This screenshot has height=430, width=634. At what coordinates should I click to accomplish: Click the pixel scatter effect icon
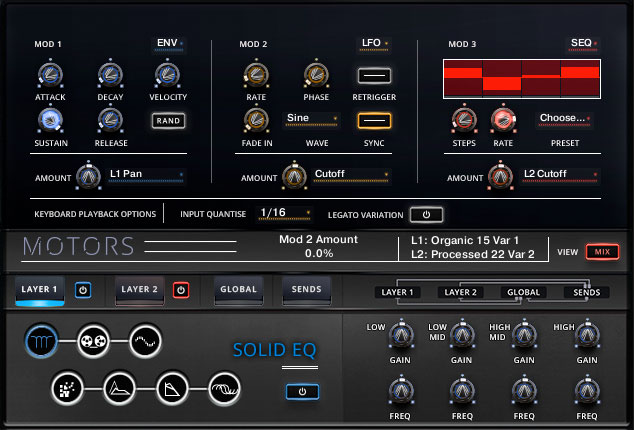coord(67,386)
